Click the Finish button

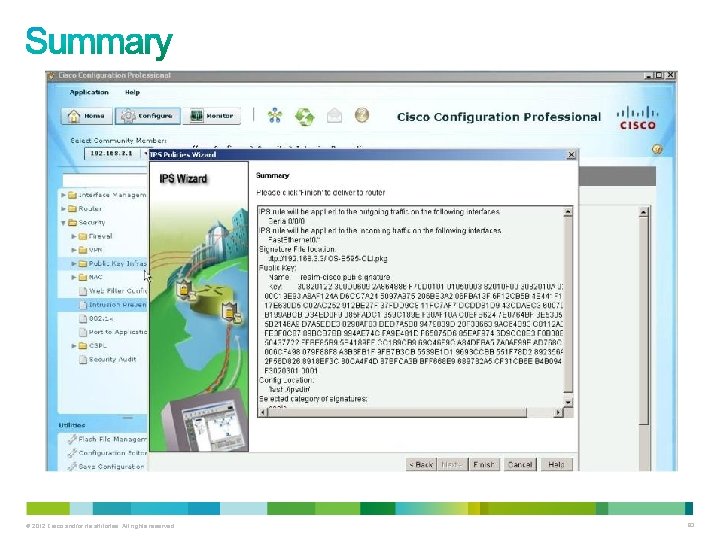point(484,465)
